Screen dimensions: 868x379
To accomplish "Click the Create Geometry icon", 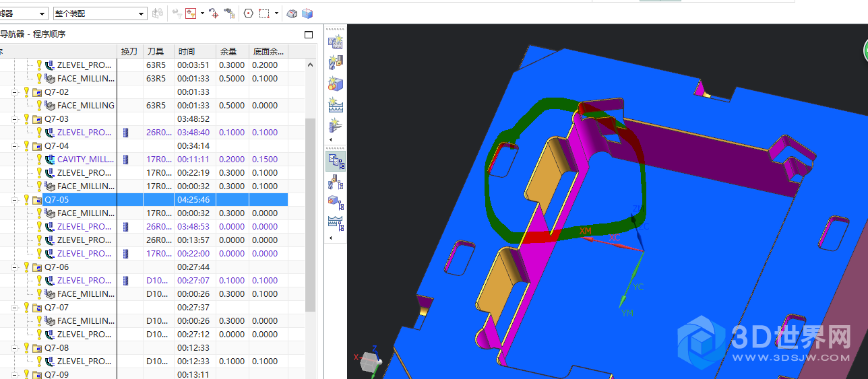I will click(335, 84).
